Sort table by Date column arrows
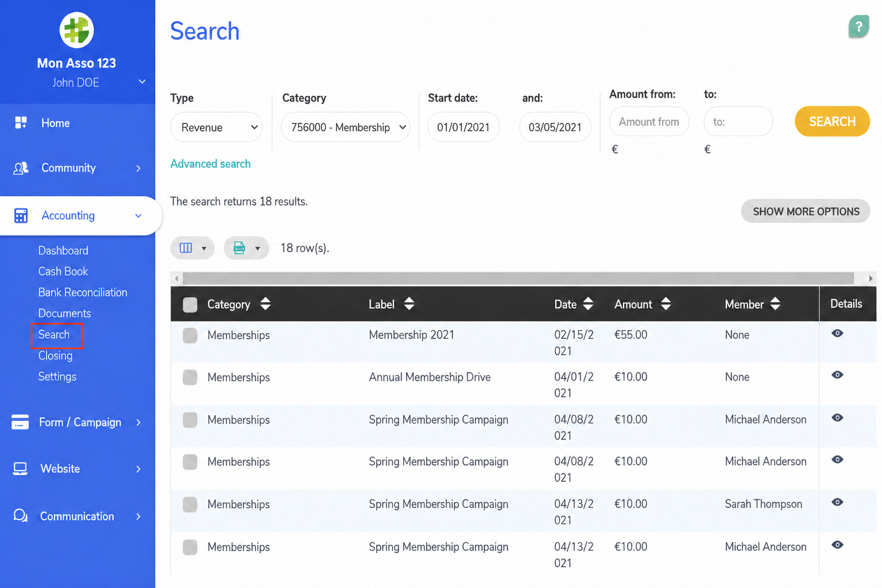 click(588, 304)
